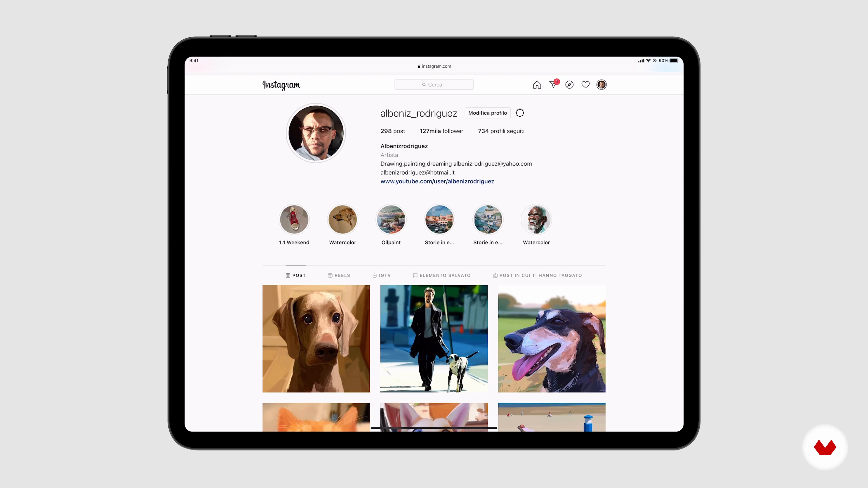This screenshot has width=868, height=488.
Task: Click the albeniz_rodriguez username heading
Action: click(x=418, y=113)
